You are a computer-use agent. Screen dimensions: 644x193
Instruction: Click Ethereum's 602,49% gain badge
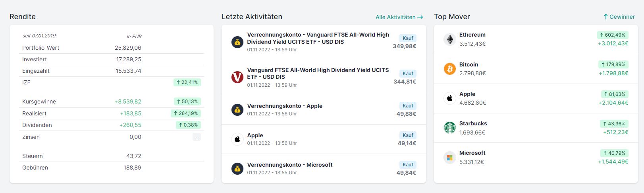pyautogui.click(x=613, y=35)
